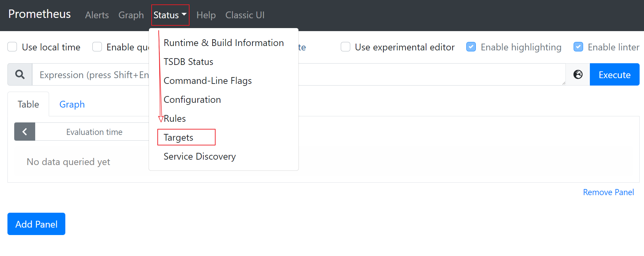Viewport: 644px width, 256px height.
Task: Open Alerts in the navbar
Action: (x=97, y=15)
